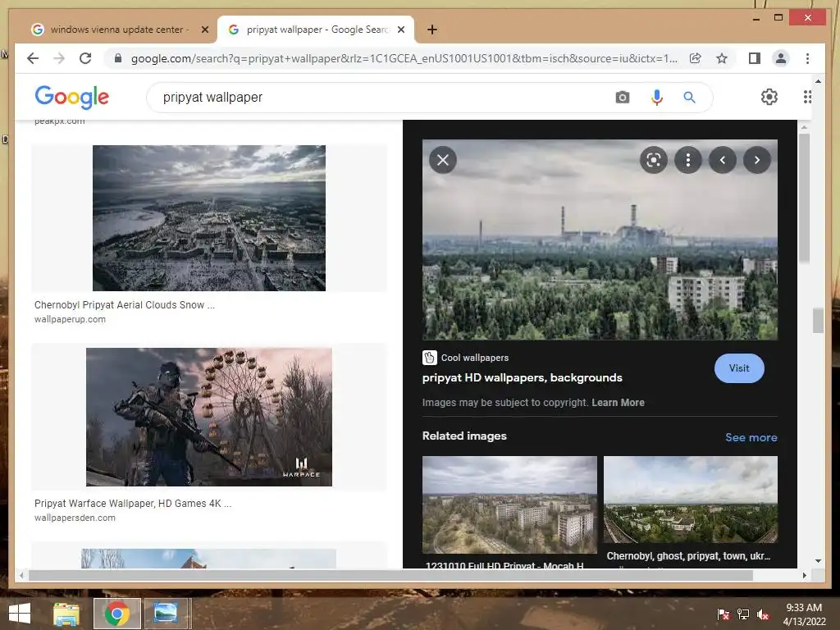
Task: Bookmark this page with the star icon
Action: [722, 58]
